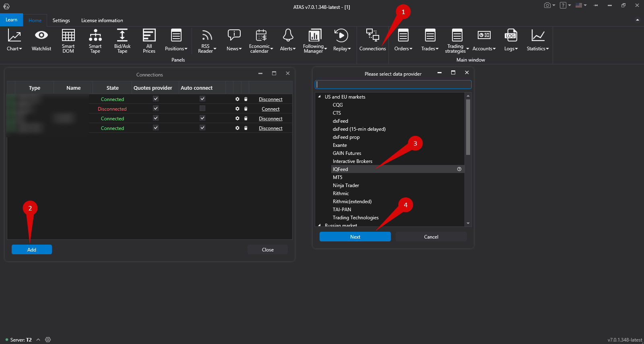Viewport: 644px width, 344px height.
Task: Switch to the Settings tab
Action: (x=61, y=21)
